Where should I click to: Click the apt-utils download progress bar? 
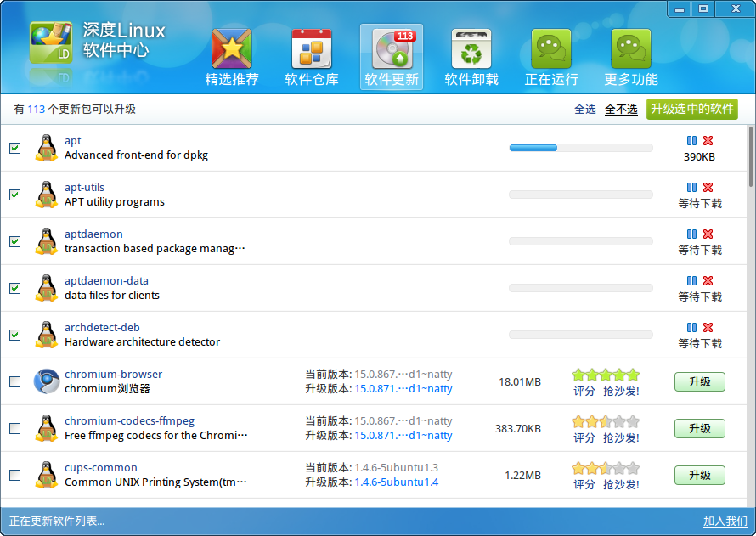[581, 195]
